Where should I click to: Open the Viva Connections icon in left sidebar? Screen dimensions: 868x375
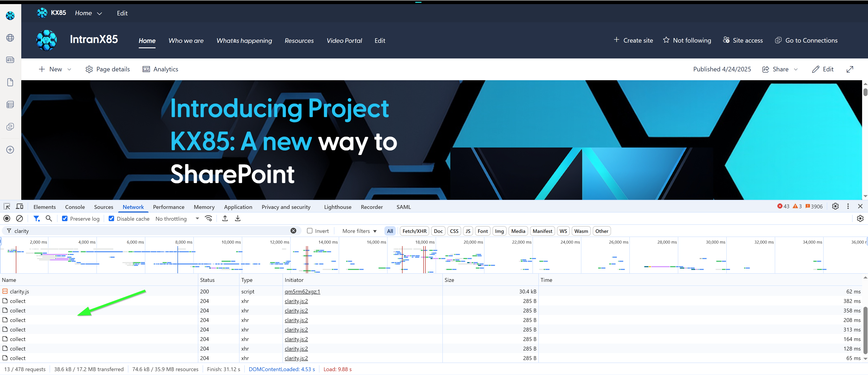(x=10, y=127)
